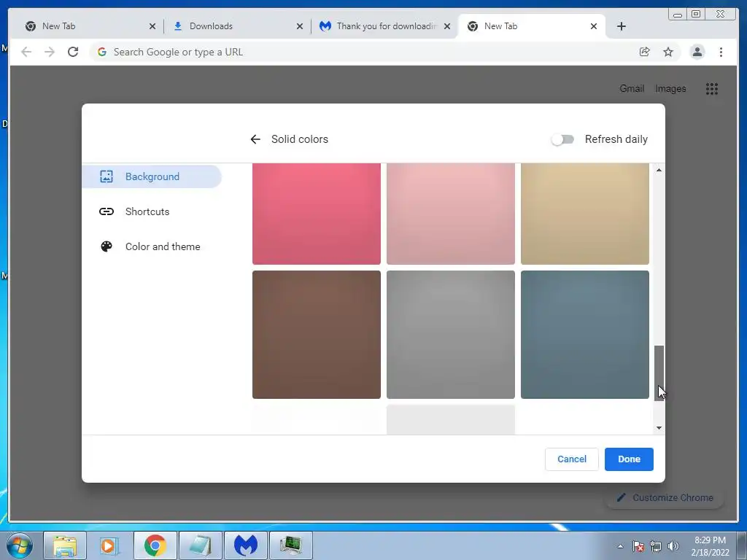Focus the Search Google or type a URL box
This screenshot has height=560, width=747.
click(x=362, y=52)
